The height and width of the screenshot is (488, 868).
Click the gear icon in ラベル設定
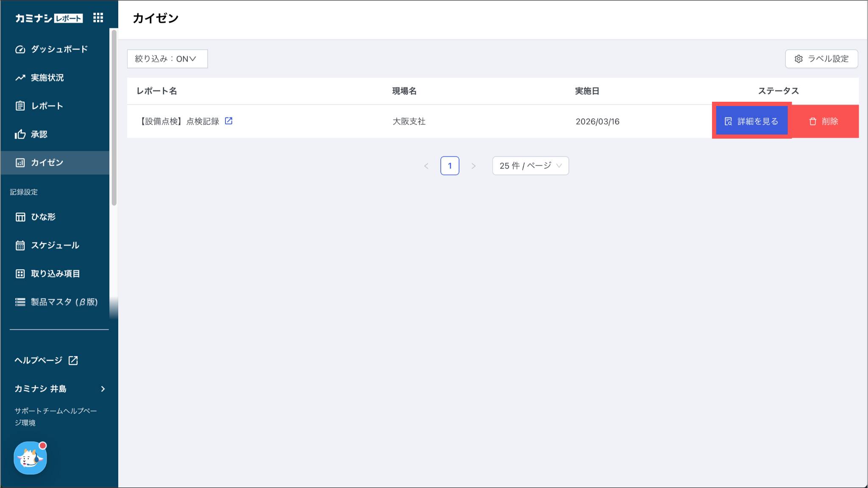[x=798, y=59]
